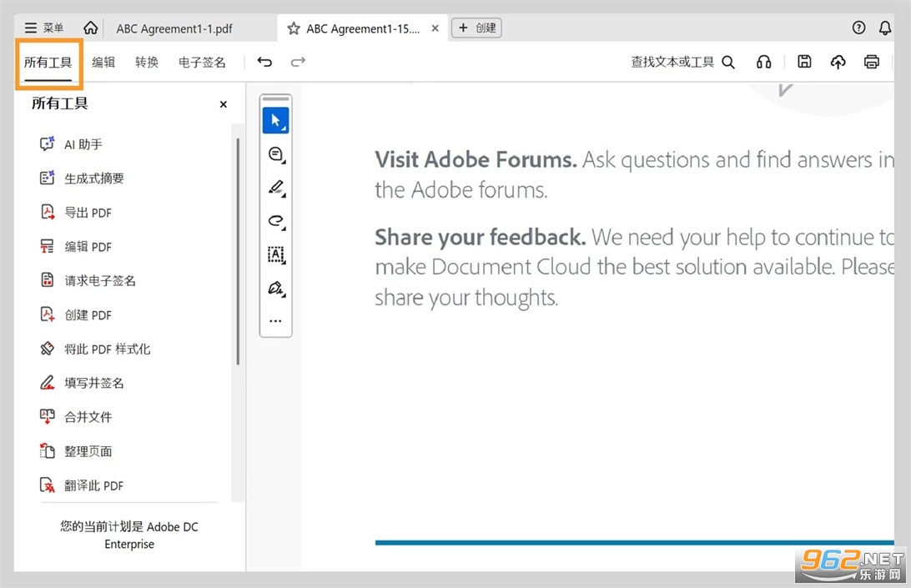Click the Adobe DC Enterprise plan text

129,535
